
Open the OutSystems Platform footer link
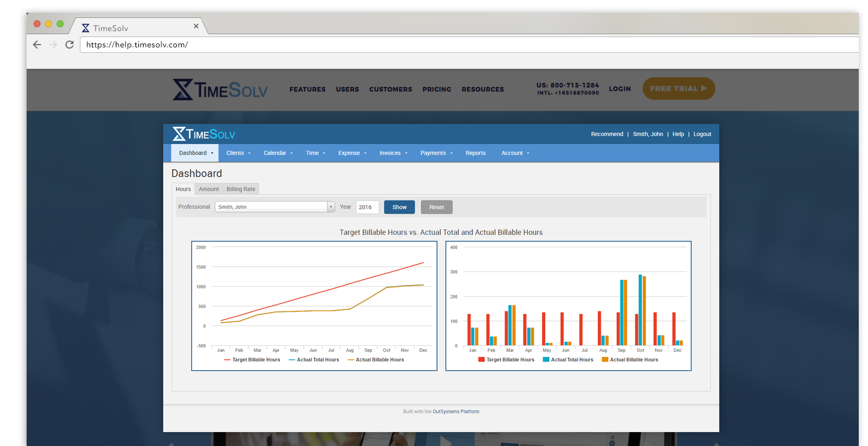coord(456,412)
